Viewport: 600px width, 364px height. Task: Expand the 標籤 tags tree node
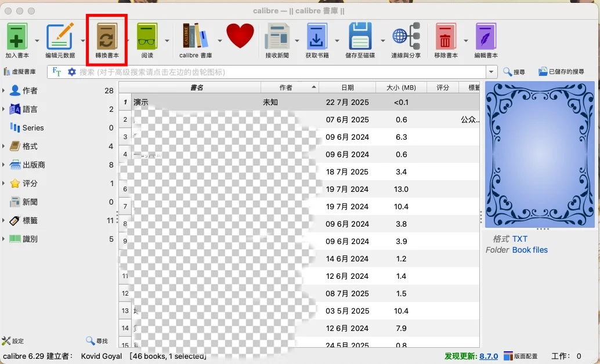point(3,221)
